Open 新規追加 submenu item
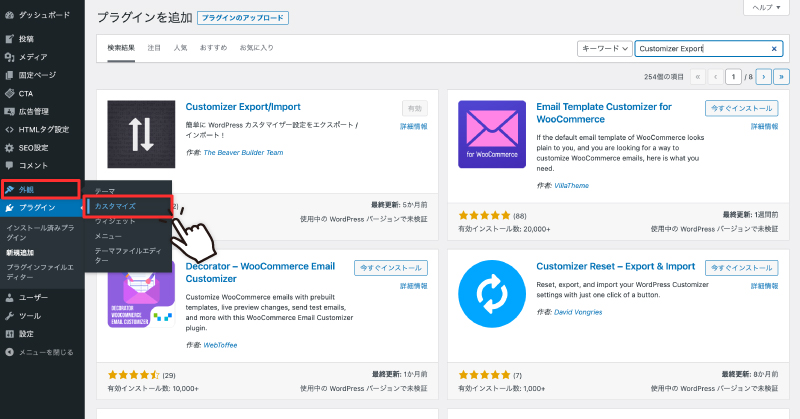800x419 pixels. click(x=20, y=253)
